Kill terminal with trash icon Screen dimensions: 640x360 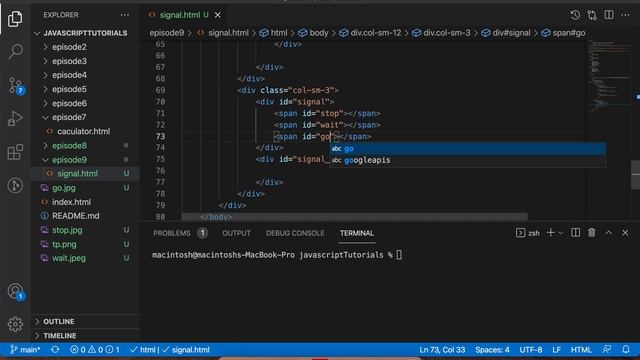coord(592,233)
